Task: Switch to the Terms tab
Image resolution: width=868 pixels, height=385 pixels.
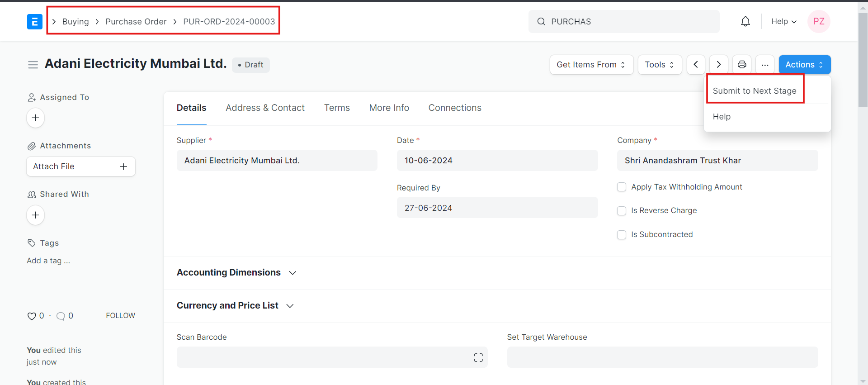Action: 337,108
